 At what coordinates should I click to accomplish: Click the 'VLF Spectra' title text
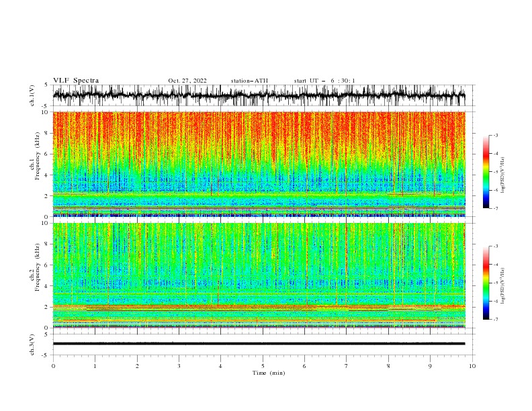point(76,81)
